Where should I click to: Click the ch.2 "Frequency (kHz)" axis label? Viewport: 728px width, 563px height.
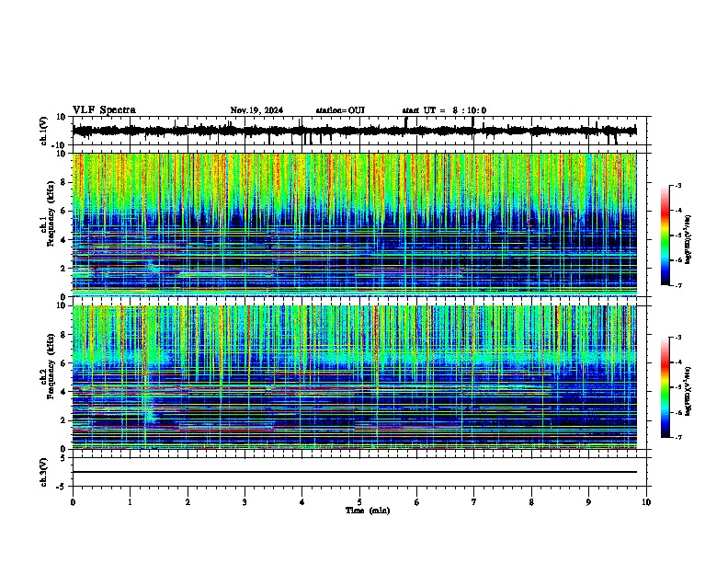(x=51, y=366)
